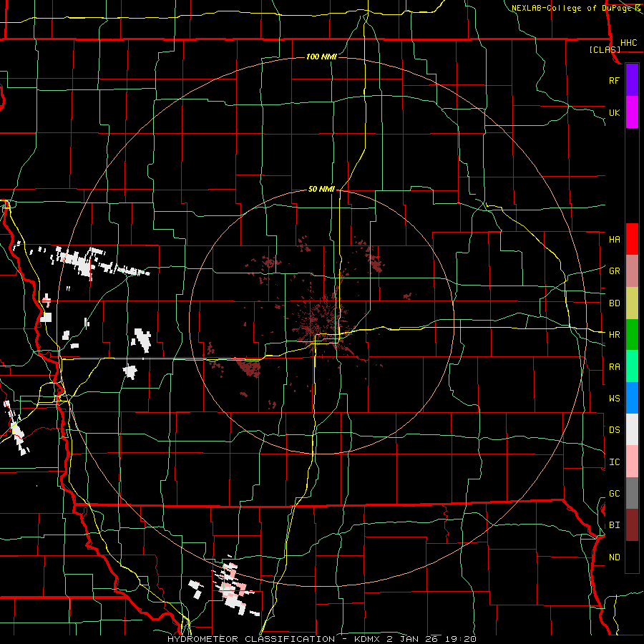
Task: Click the RA legend label
Action: point(614,367)
